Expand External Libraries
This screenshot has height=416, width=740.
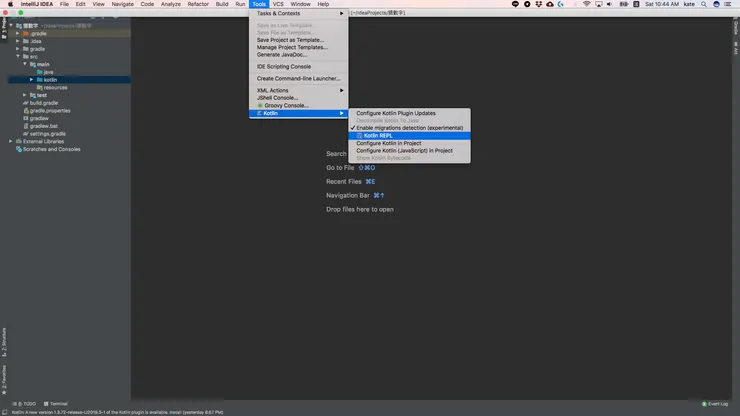[x=10, y=141]
